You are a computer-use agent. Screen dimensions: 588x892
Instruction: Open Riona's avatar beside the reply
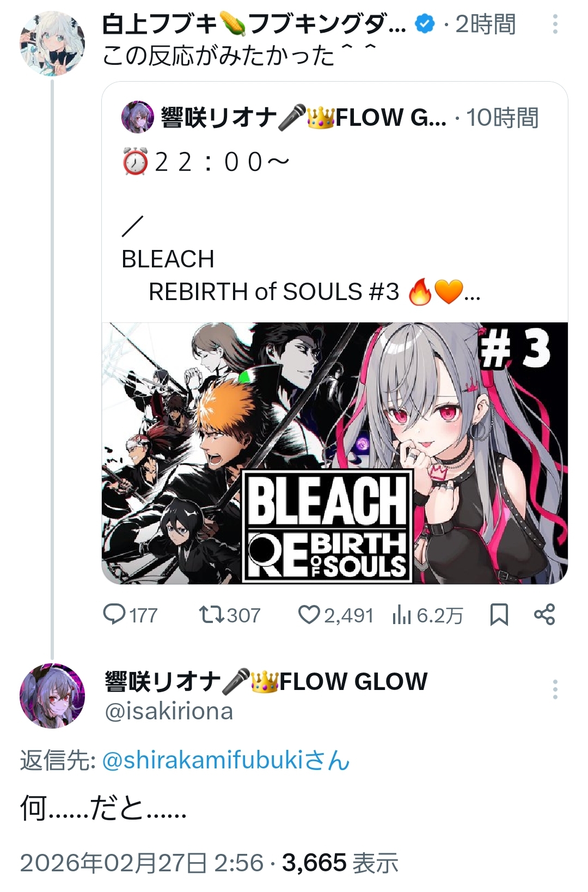coord(52,695)
